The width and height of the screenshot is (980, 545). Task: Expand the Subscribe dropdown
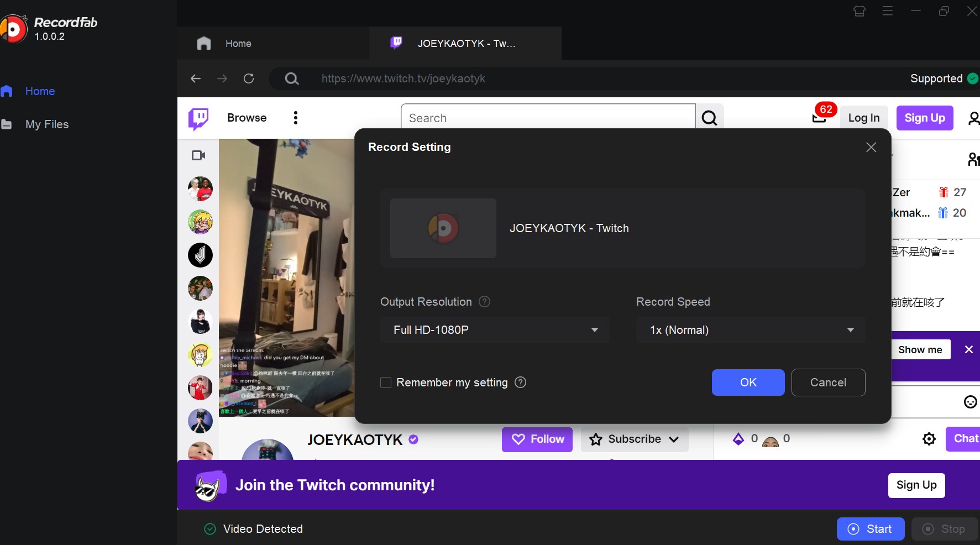[635, 439]
